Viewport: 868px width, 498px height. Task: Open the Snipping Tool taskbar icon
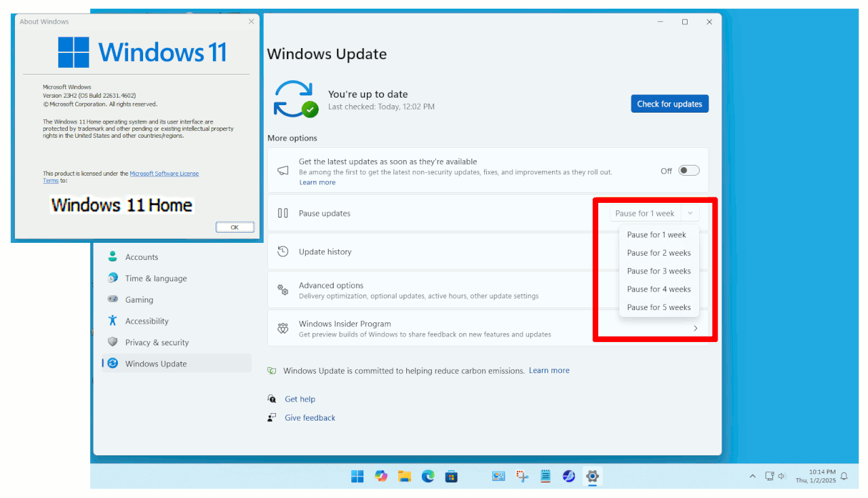(522, 476)
